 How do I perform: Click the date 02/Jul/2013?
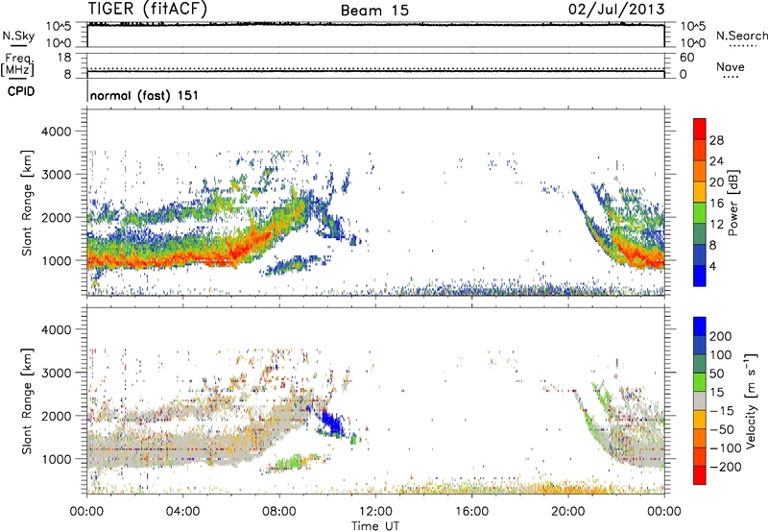[616, 10]
